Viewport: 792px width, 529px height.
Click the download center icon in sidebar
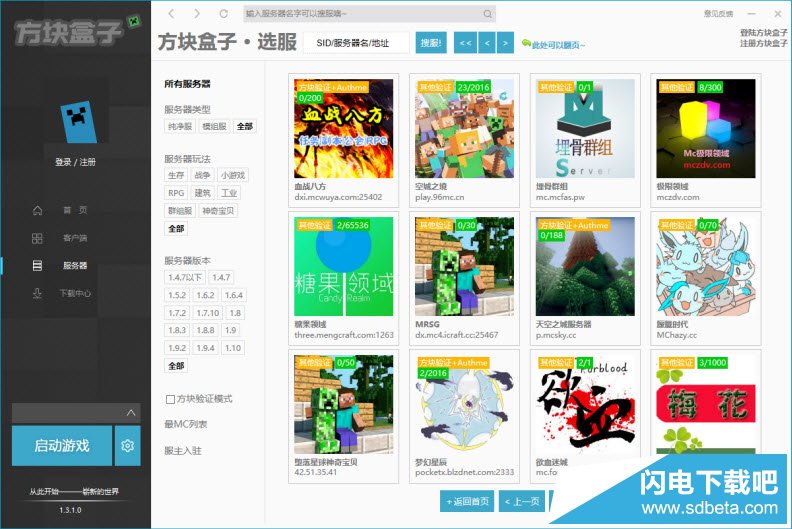pyautogui.click(x=37, y=293)
